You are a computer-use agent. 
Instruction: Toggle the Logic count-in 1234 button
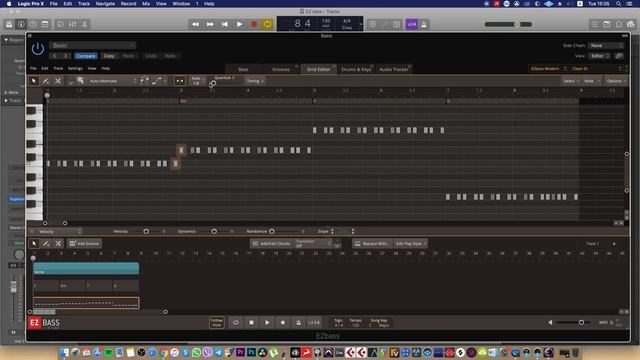411,24
